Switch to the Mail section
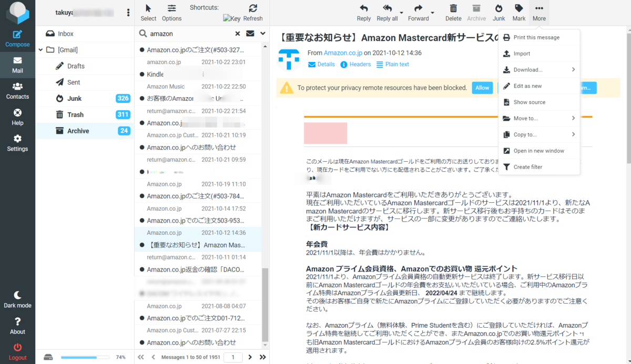 pos(17,65)
